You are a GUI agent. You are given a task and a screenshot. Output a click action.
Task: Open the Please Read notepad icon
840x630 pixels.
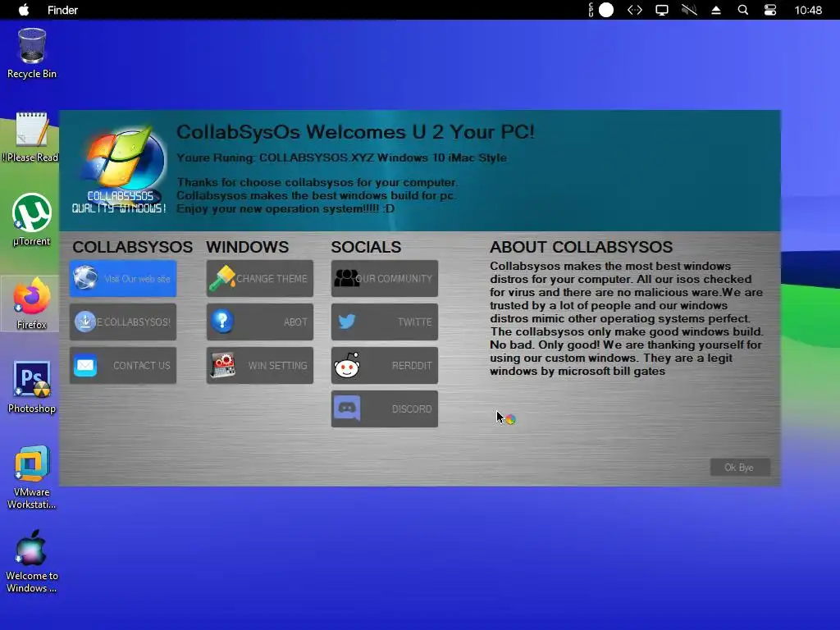tap(32, 137)
